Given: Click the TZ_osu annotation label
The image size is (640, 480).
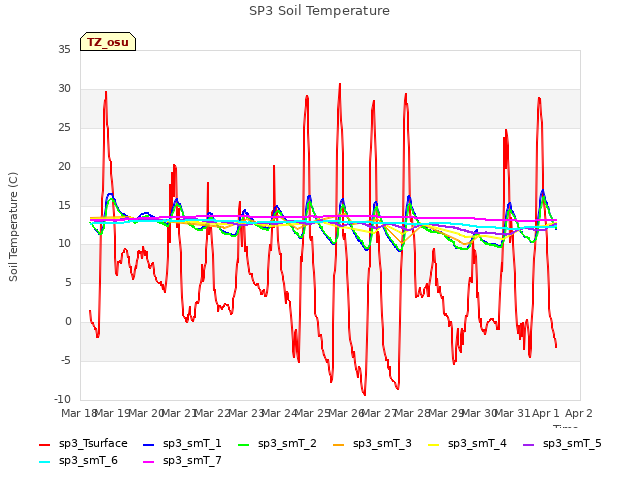Looking at the screenshot, I should coord(108,42).
